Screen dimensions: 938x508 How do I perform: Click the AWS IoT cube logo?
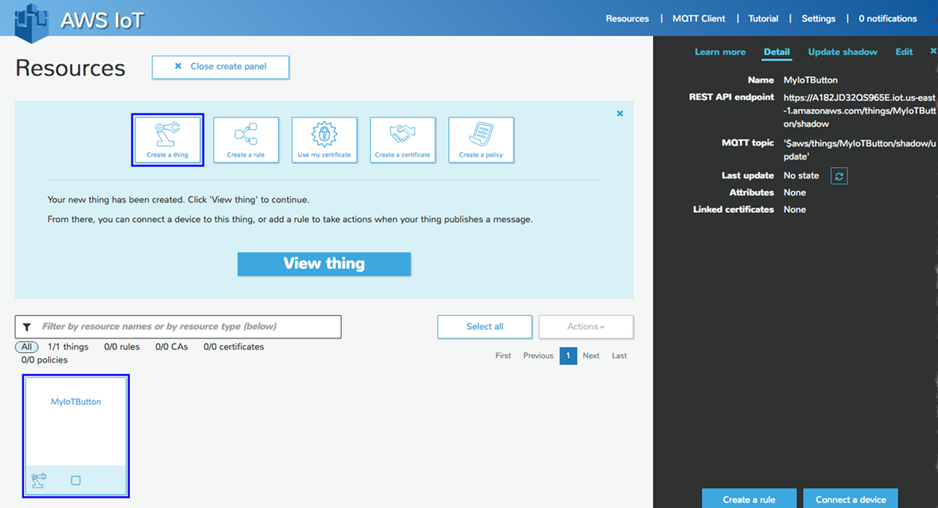pos(31,23)
